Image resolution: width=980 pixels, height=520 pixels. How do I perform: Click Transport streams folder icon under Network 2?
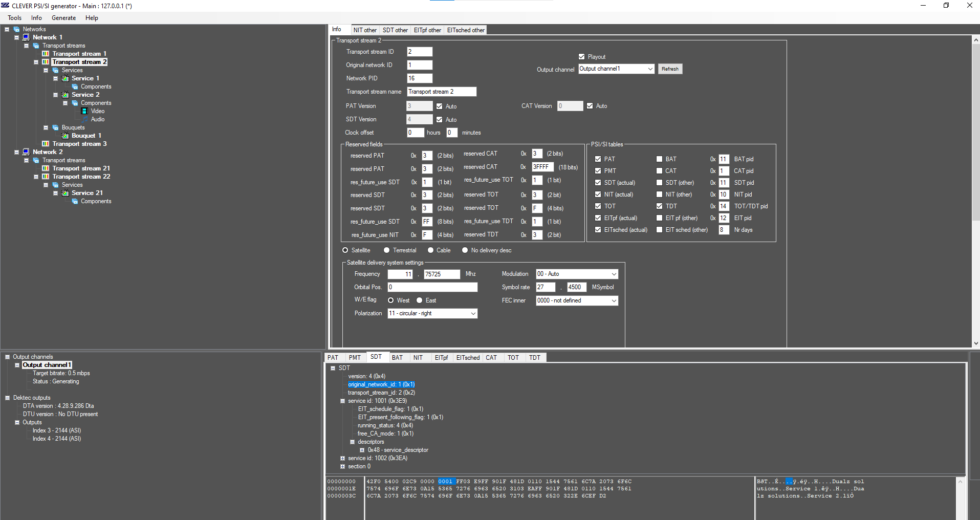[x=36, y=160]
